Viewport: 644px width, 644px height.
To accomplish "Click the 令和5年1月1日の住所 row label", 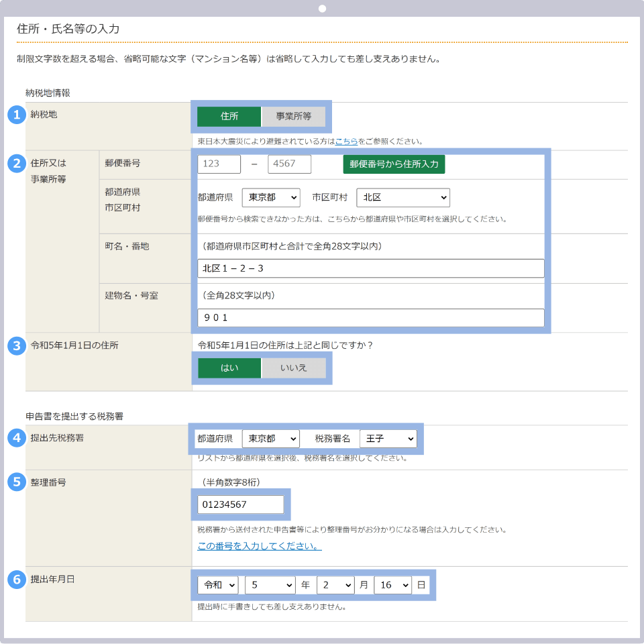I will pyautogui.click(x=74, y=345).
